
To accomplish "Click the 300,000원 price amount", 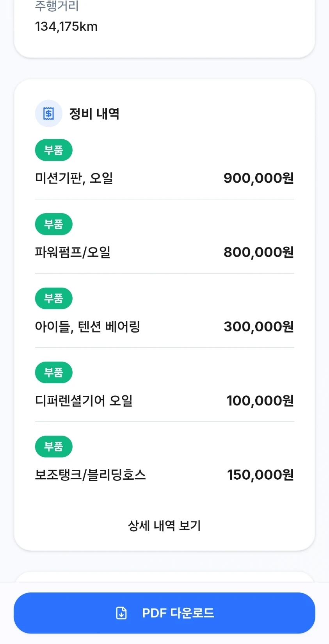I will (259, 326).
